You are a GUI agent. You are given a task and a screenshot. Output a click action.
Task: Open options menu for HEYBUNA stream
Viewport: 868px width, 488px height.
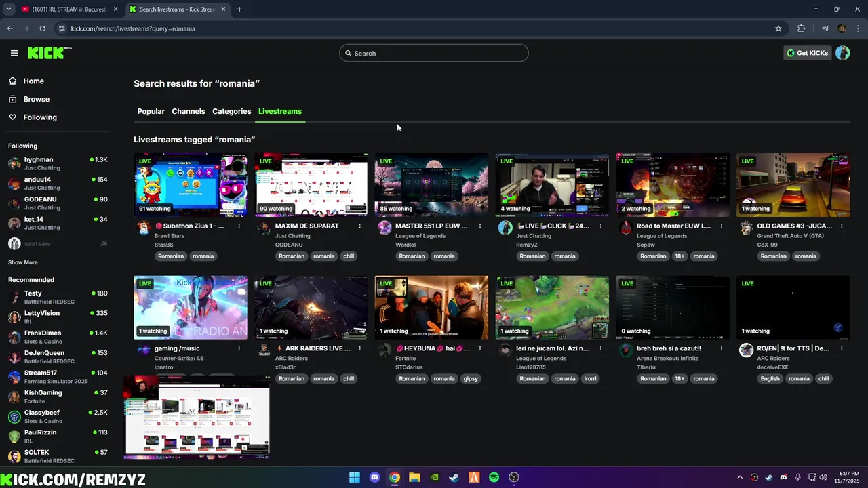click(x=480, y=348)
